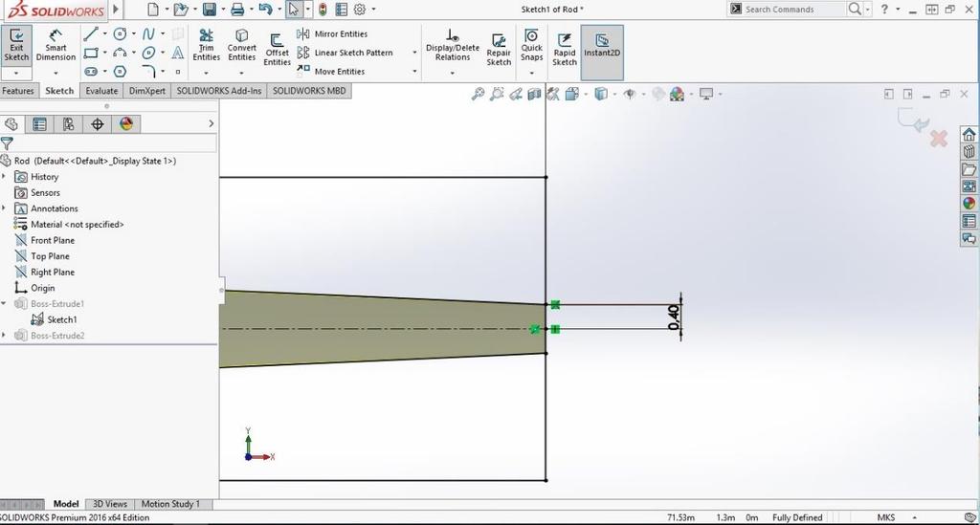
Task: Open the DisplayManager tab
Action: coord(126,123)
